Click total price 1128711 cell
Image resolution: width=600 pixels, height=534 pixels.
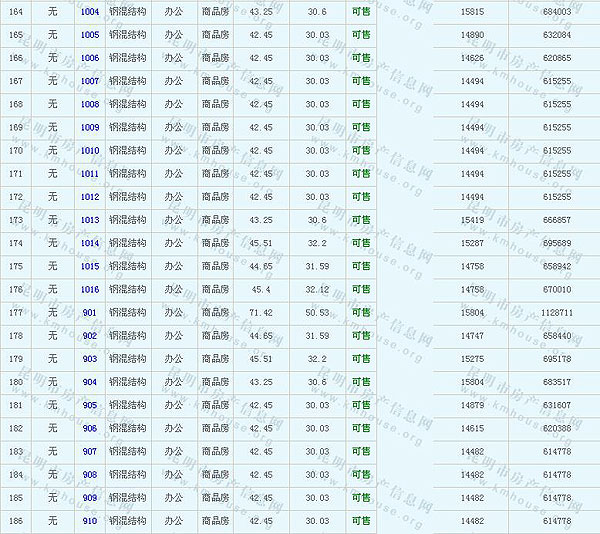coord(556,313)
